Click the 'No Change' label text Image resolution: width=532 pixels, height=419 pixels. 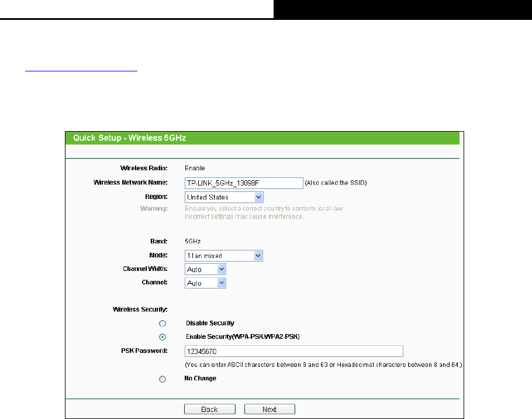tap(200, 378)
